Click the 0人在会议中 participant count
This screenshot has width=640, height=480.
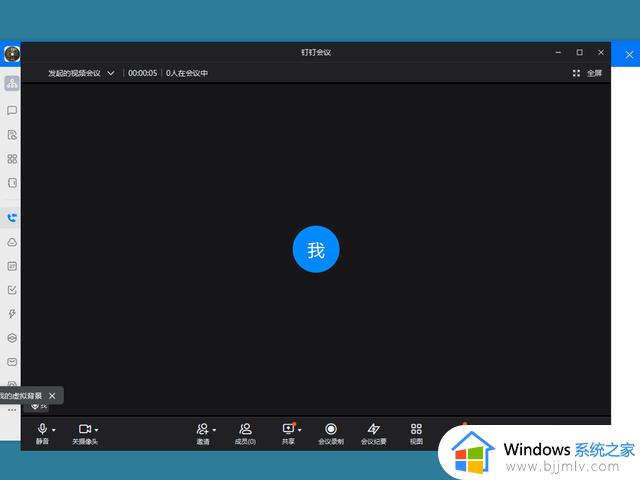[x=187, y=73]
